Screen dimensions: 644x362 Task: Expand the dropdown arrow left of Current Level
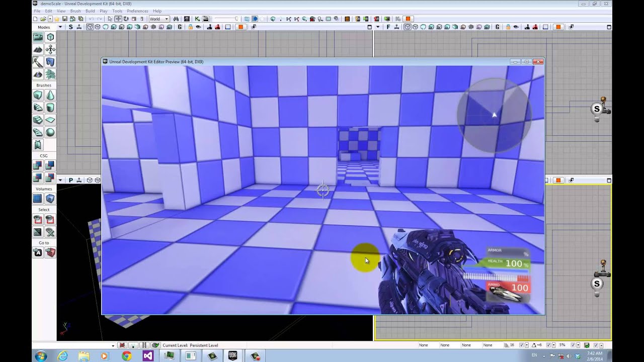[113, 345]
